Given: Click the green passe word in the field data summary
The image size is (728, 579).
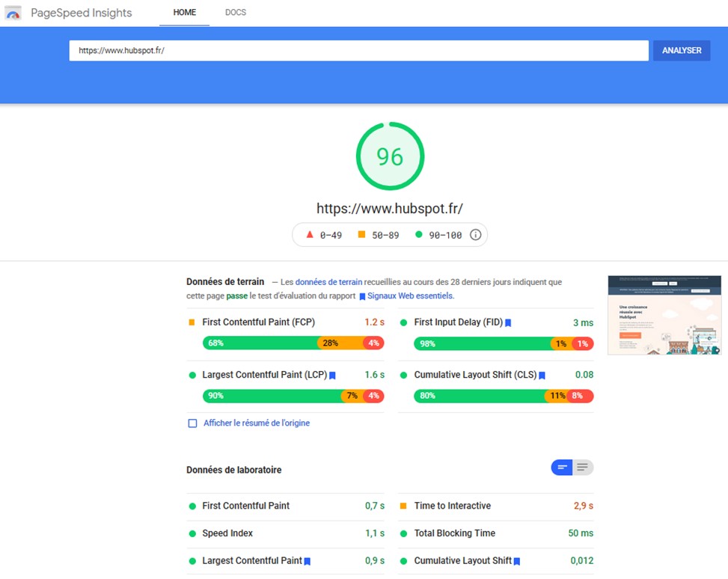Looking at the screenshot, I should [236, 295].
